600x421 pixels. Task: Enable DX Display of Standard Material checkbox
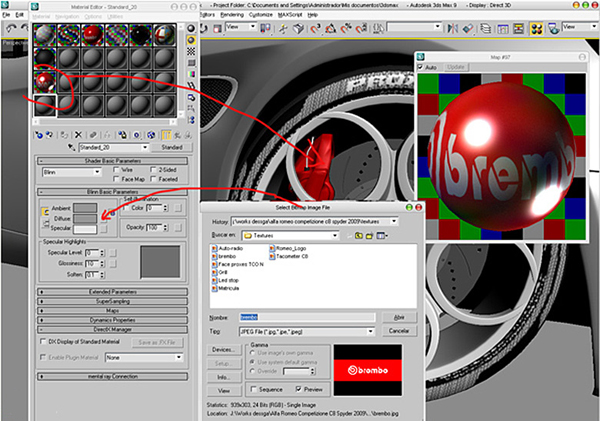click(x=43, y=341)
